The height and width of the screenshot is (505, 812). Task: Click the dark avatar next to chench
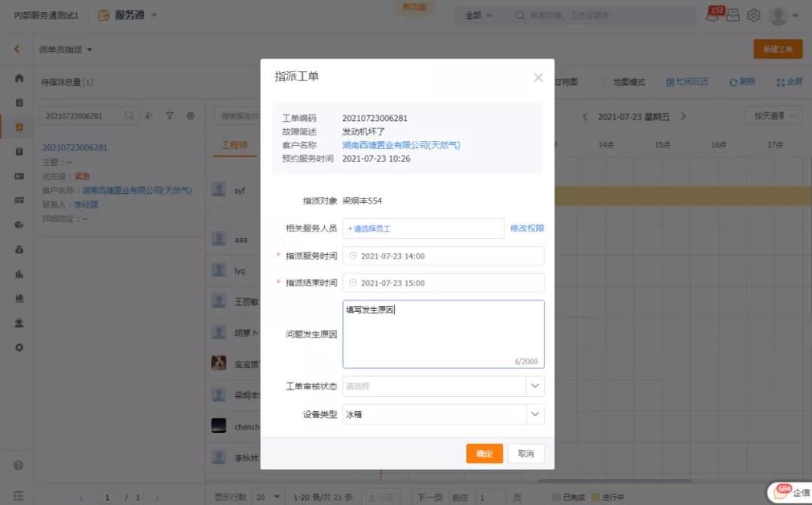tap(219, 425)
